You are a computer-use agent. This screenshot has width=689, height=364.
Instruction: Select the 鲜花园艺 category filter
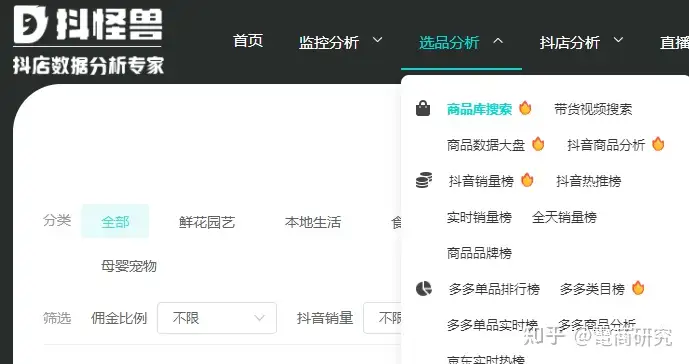(x=207, y=222)
